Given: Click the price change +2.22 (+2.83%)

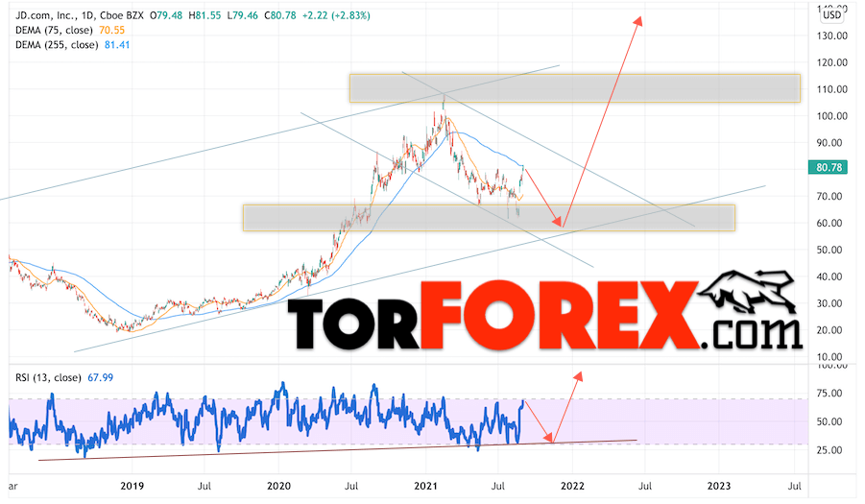Looking at the screenshot, I should pos(336,15).
